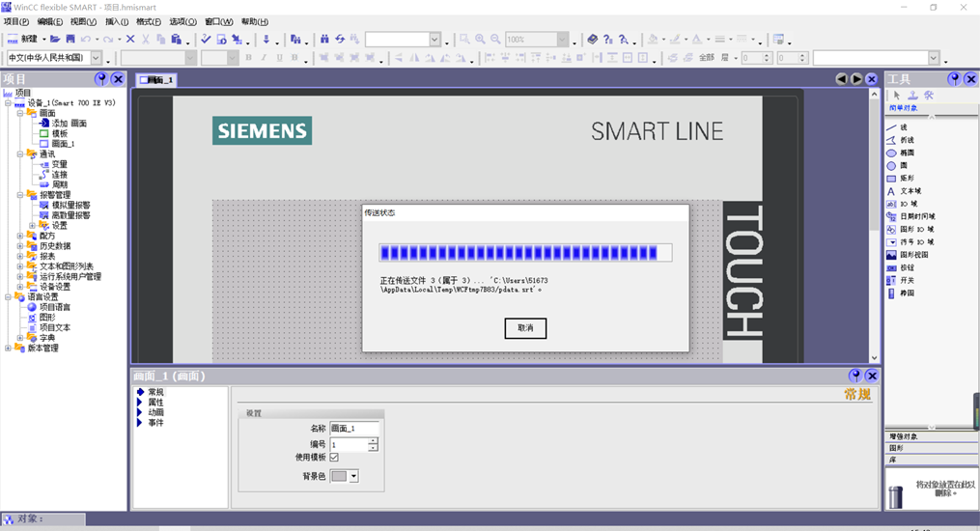980x531 pixels.
Task: Select 变量 in project tree
Action: (x=59, y=164)
